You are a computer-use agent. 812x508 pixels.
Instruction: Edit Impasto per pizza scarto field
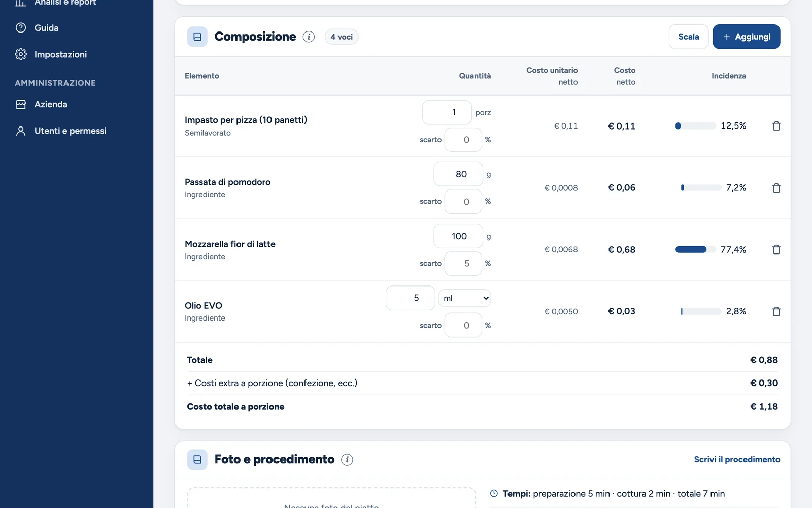pyautogui.click(x=463, y=140)
